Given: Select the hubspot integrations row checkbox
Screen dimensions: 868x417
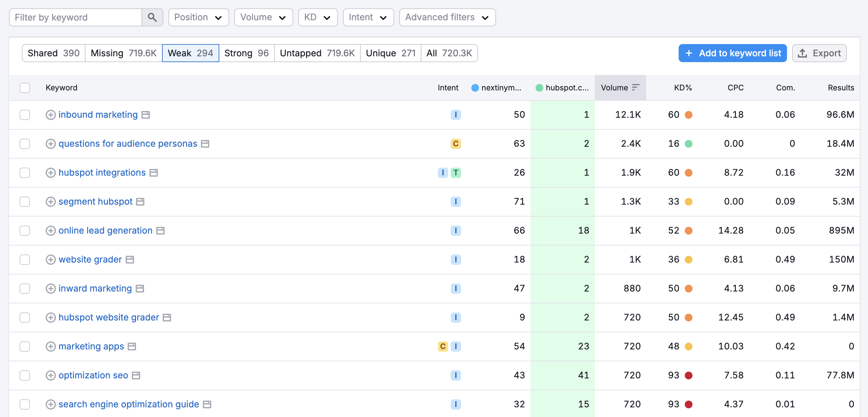Looking at the screenshot, I should pyautogui.click(x=25, y=173).
